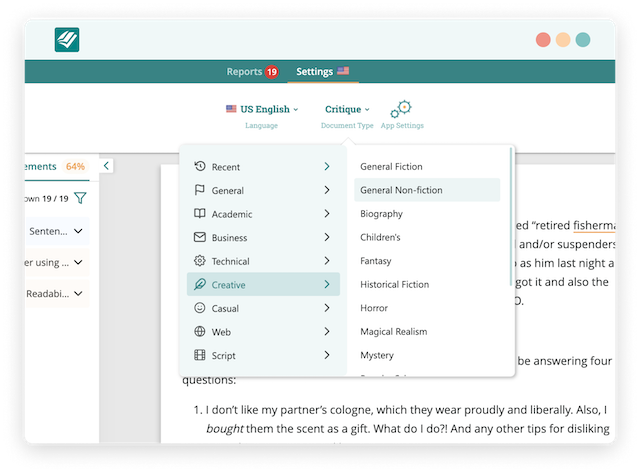This screenshot has height=473, width=640.
Task: Open the Recent category
Action: click(263, 167)
